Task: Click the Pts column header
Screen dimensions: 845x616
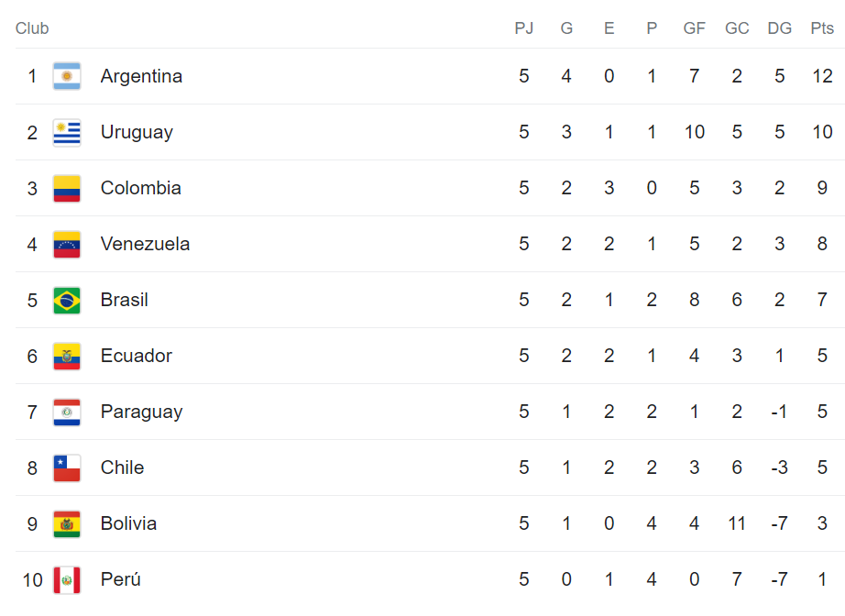Action: (x=822, y=28)
